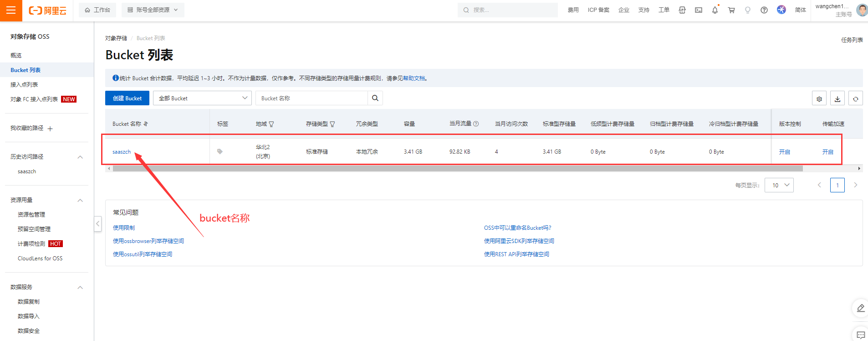Collapse the 资源用量 sidebar section

point(80,200)
